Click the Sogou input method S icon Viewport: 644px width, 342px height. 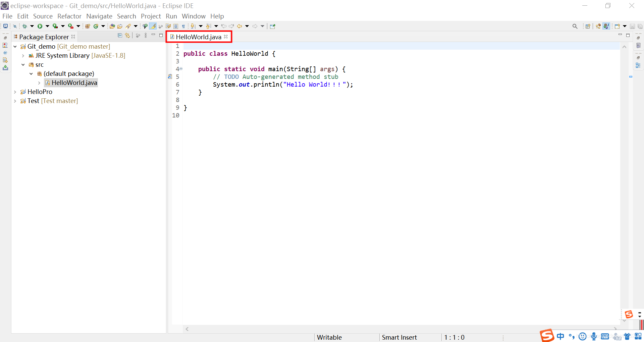click(x=547, y=336)
